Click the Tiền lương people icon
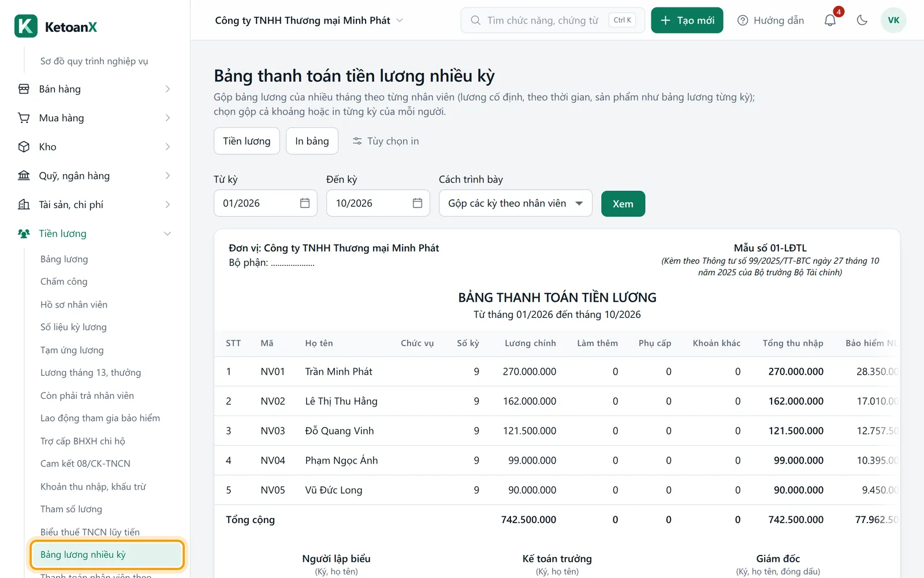Screen dimensions: 924x578 point(24,234)
